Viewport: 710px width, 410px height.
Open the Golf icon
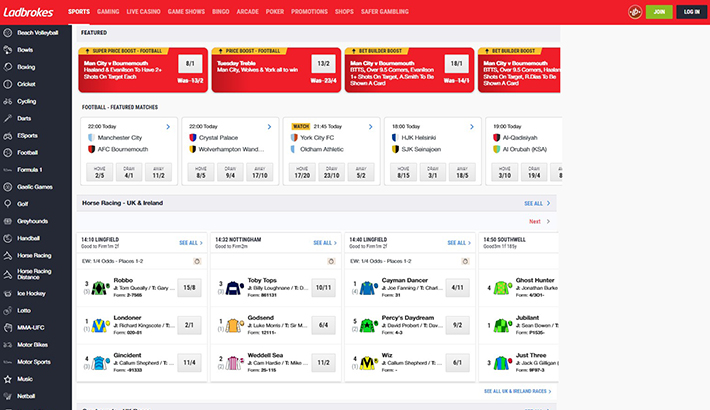8,204
